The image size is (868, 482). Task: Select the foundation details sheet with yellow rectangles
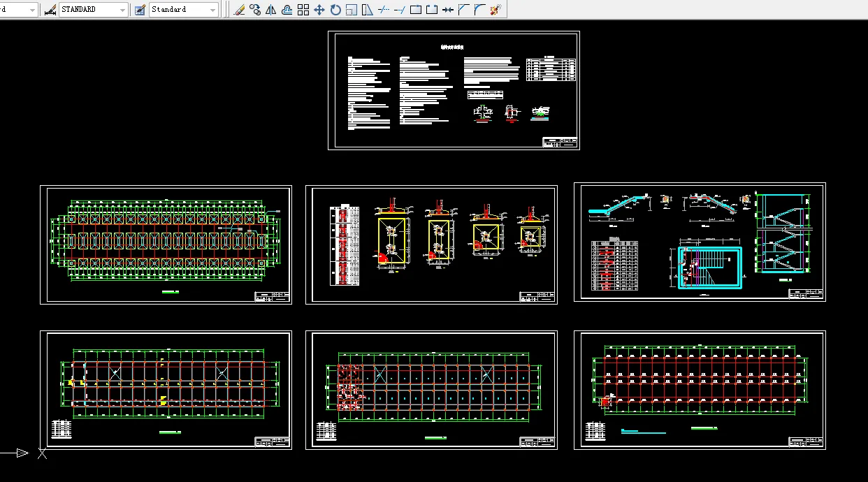(x=431, y=244)
